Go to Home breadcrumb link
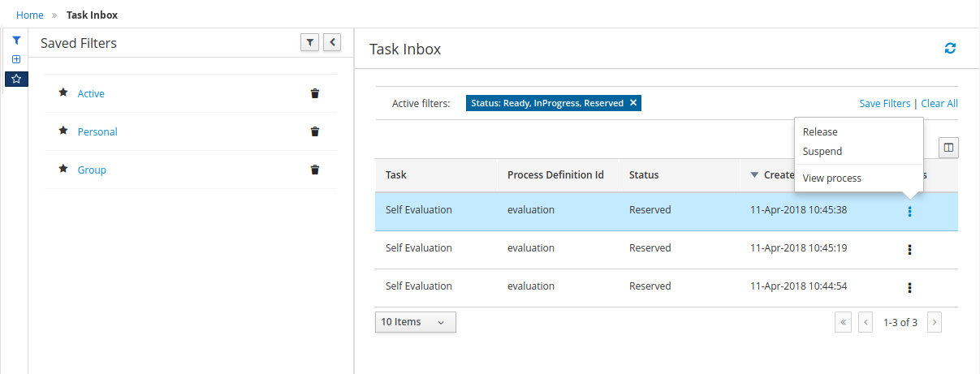 (30, 15)
